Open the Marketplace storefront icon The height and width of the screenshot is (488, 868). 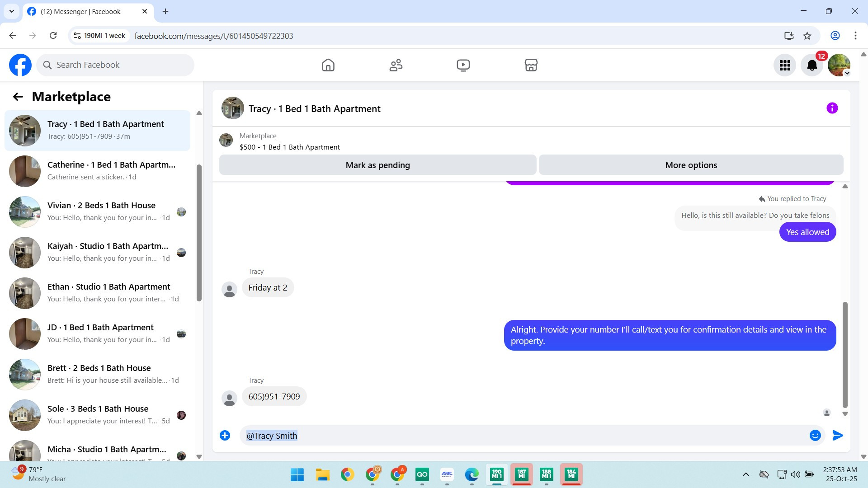point(531,65)
